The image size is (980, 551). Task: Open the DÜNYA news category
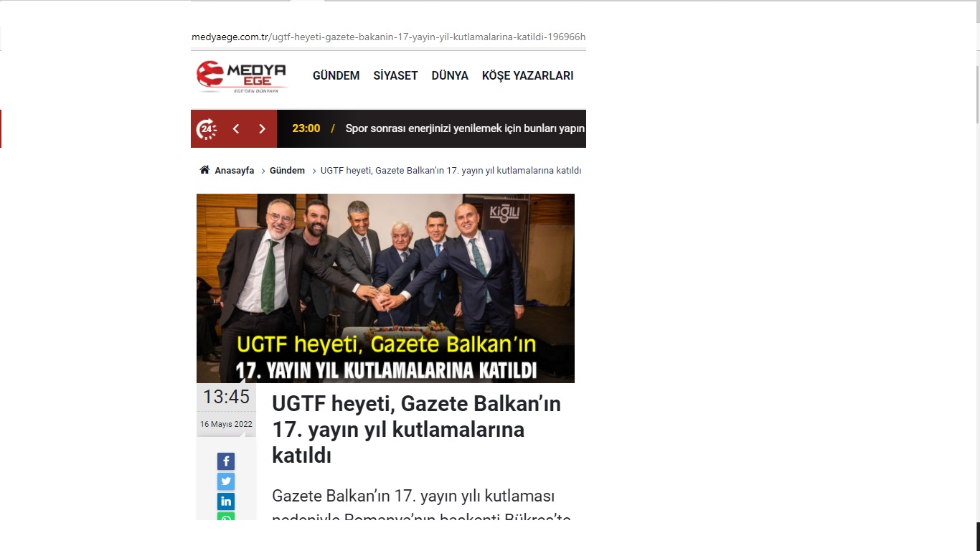(x=450, y=76)
